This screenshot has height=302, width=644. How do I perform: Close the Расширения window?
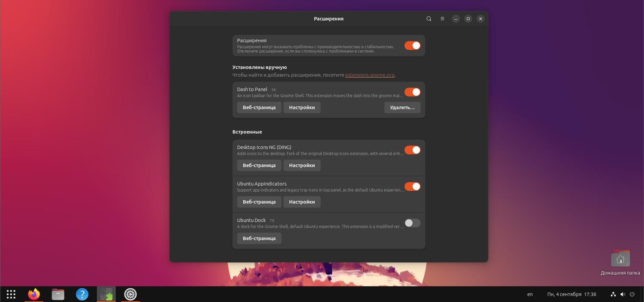pyautogui.click(x=481, y=19)
